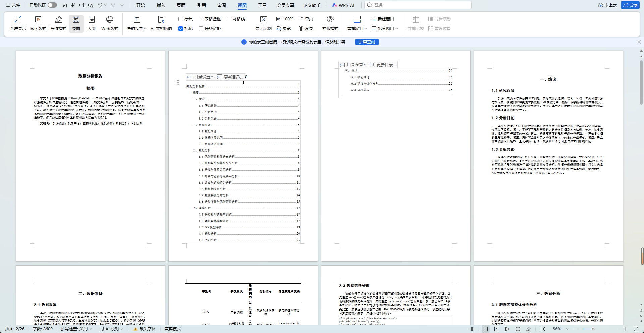The height and width of the screenshot is (333, 644).
Task: Switch to the 插入 tab
Action: coord(161,5)
